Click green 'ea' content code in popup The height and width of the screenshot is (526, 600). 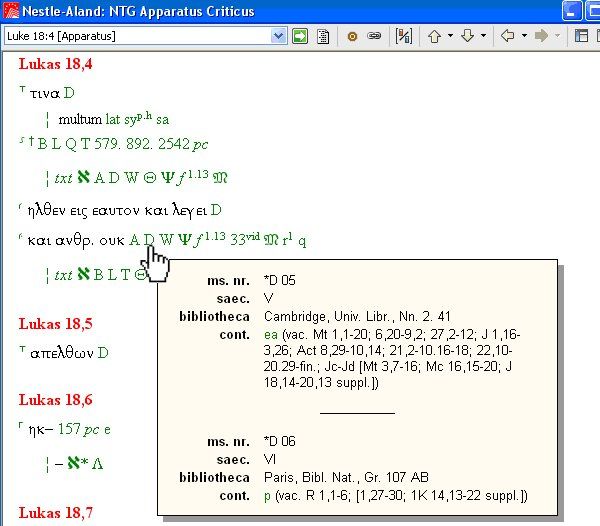point(271,335)
